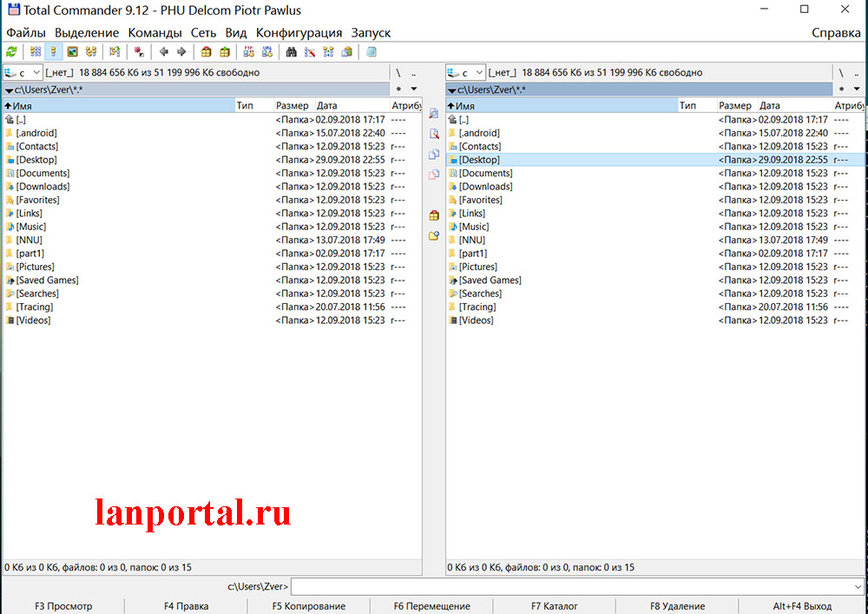
Task: Click right panel parent directory dots button
Action: coord(857,73)
